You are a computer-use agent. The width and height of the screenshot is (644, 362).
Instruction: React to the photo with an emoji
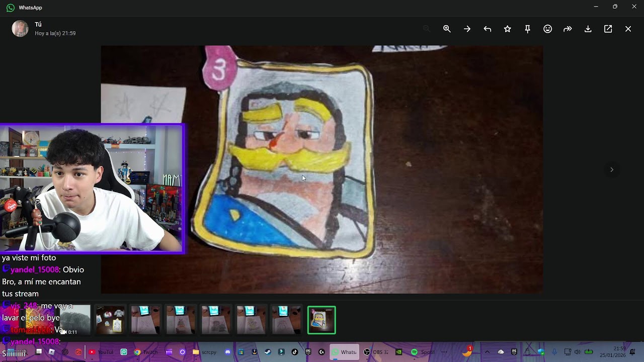click(x=547, y=29)
